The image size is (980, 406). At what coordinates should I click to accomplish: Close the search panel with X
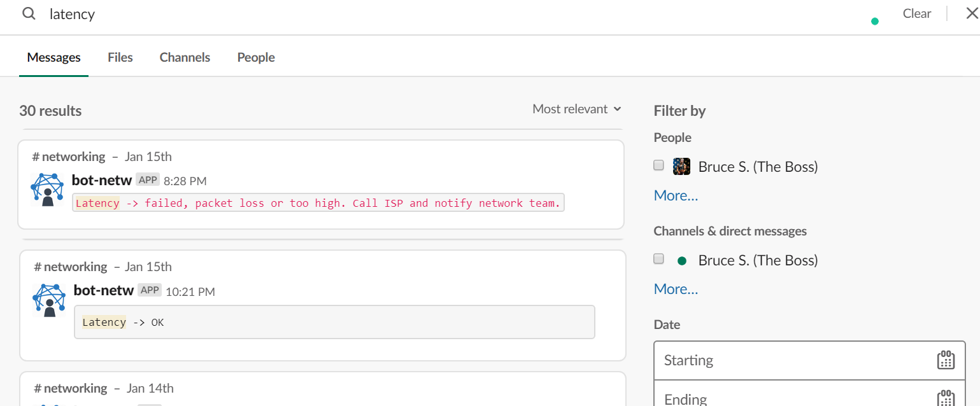pos(971,13)
